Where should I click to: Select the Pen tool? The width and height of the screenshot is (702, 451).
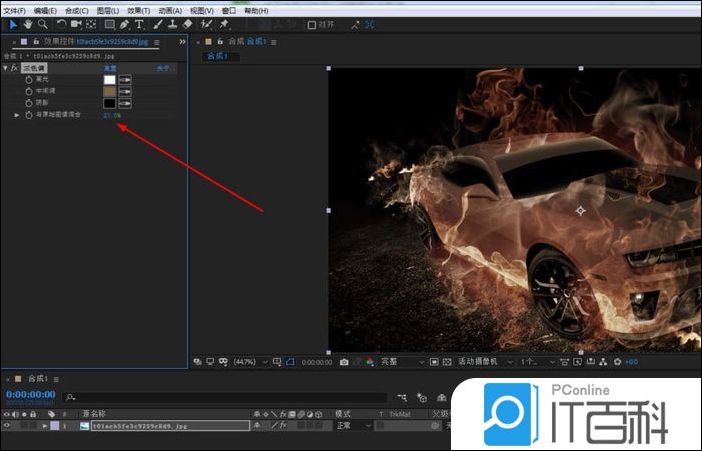(124, 24)
